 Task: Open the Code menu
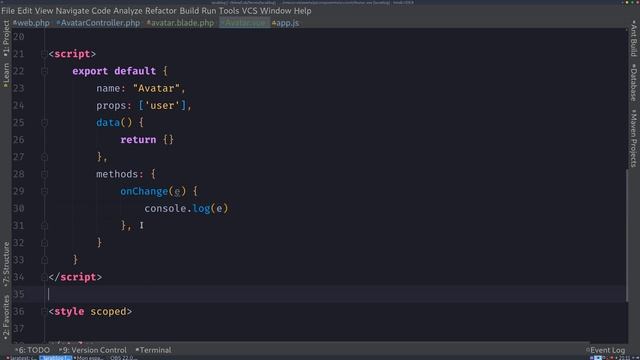tap(101, 11)
